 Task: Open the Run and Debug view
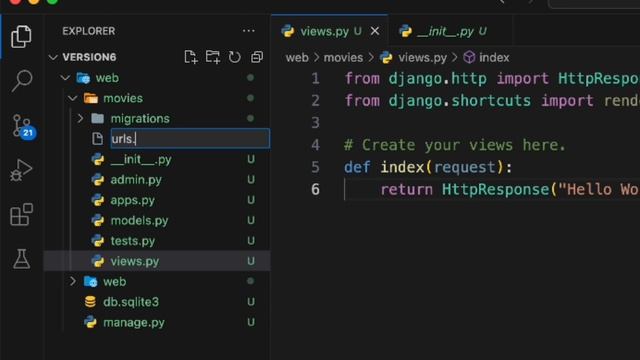tap(21, 170)
